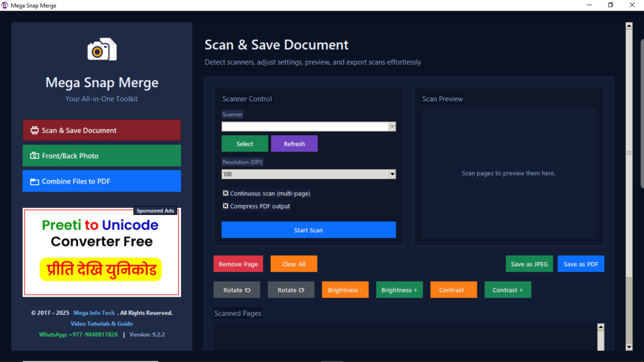Switch to Front/Back Photo mode
This screenshot has width=644, height=362.
click(102, 156)
